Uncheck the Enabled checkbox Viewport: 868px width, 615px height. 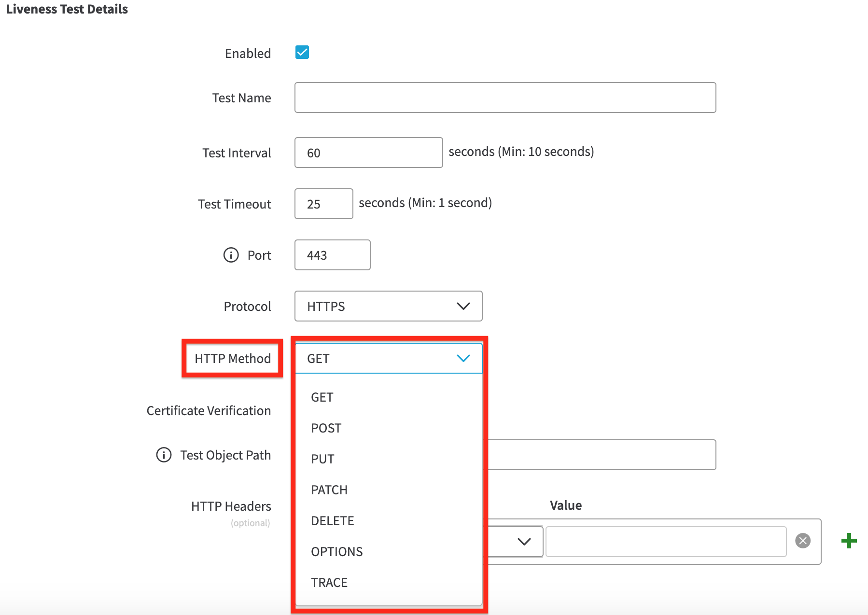pos(302,53)
